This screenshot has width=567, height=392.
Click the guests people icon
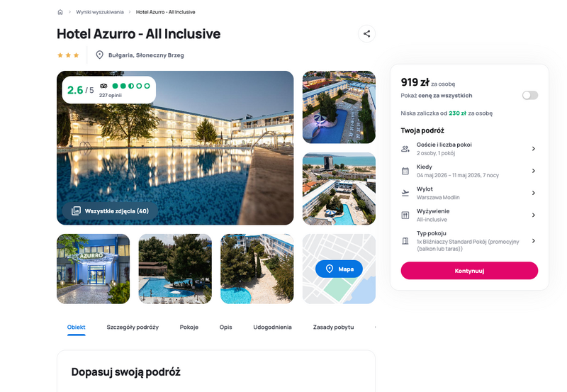tap(405, 149)
